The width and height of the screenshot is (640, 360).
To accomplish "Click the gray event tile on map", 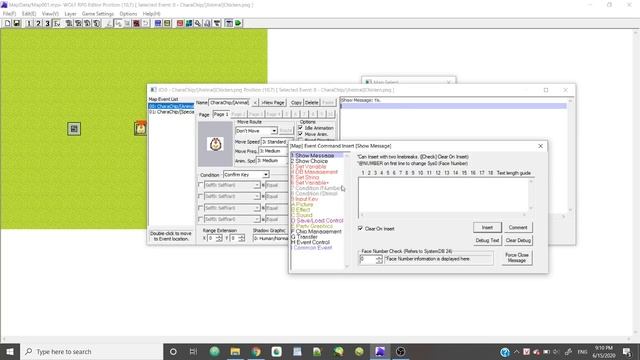I will click(x=74, y=129).
